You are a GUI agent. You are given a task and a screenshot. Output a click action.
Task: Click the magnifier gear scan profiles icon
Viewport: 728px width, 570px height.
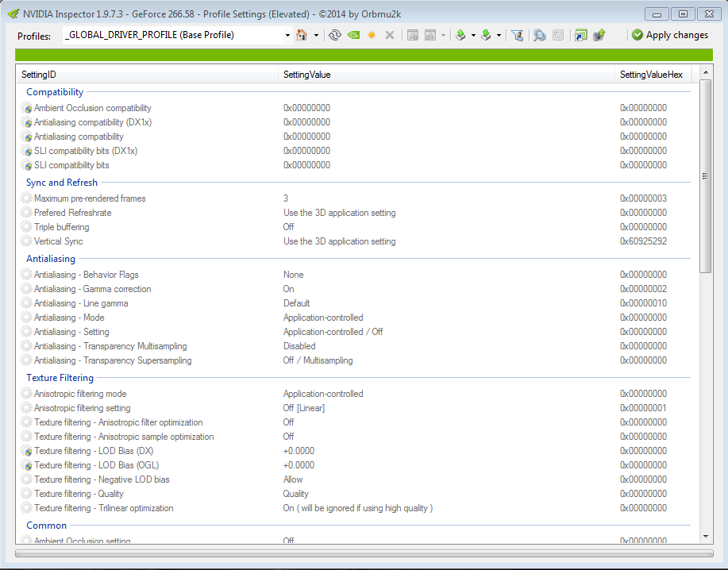pyautogui.click(x=540, y=35)
